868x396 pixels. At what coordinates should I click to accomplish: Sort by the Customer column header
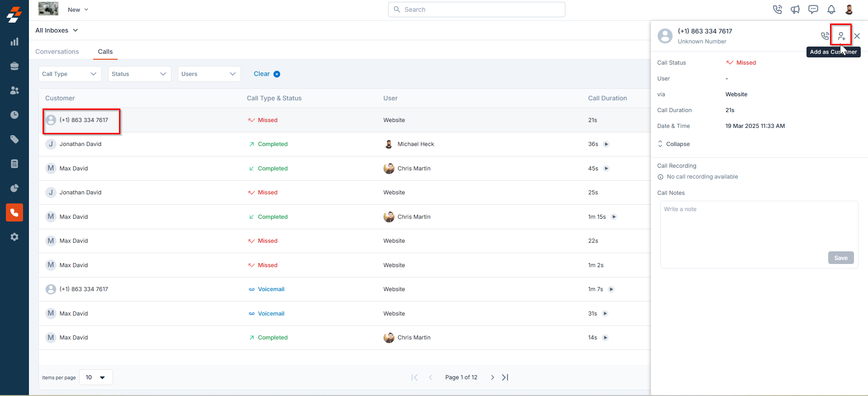[x=60, y=98]
